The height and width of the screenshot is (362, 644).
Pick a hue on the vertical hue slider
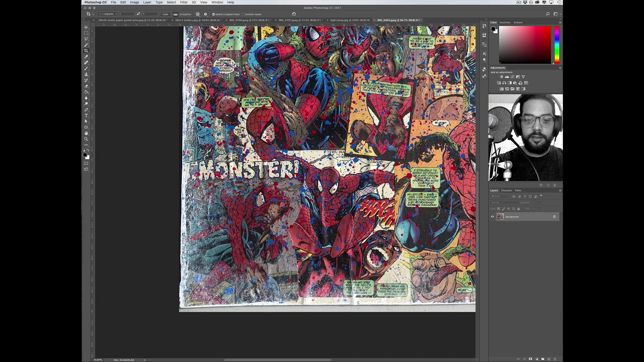coord(556,45)
